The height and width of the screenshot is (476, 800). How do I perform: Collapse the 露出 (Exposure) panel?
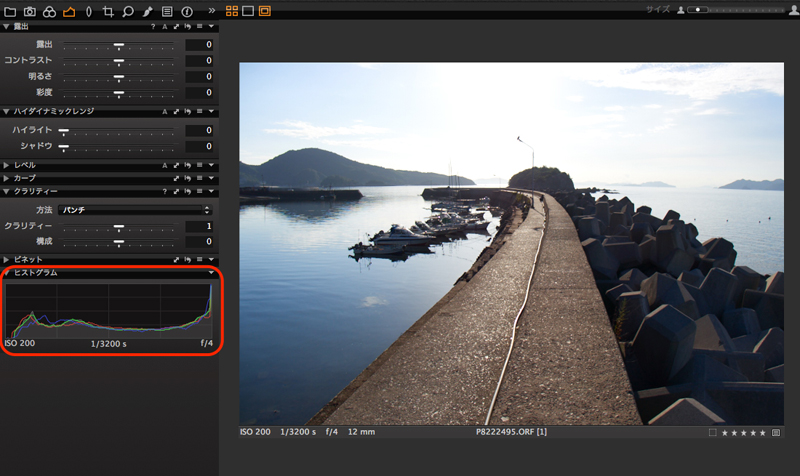click(x=7, y=27)
